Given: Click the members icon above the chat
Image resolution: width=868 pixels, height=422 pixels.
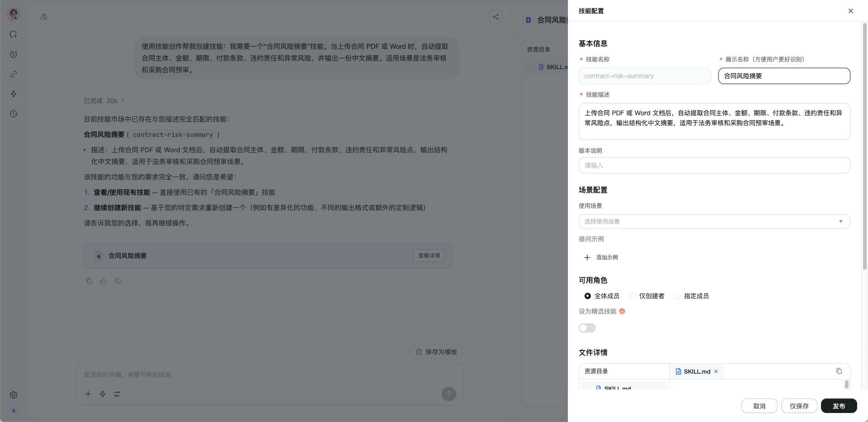Looking at the screenshot, I should (44, 17).
